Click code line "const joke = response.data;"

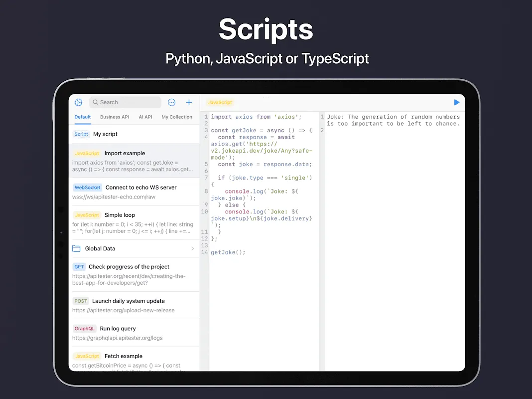click(265, 165)
